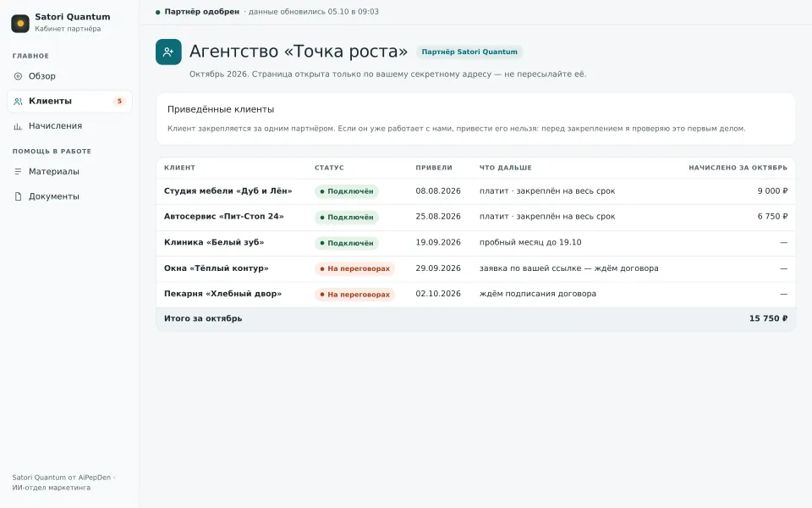Click the Satori Quantum brand title
The width and height of the screenshot is (812, 508).
coord(73,17)
